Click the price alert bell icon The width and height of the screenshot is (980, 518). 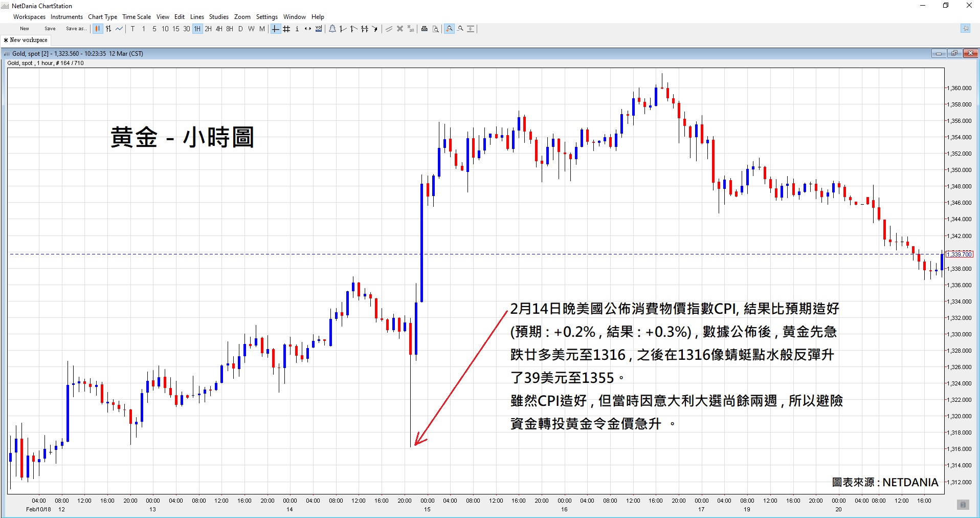pos(332,29)
